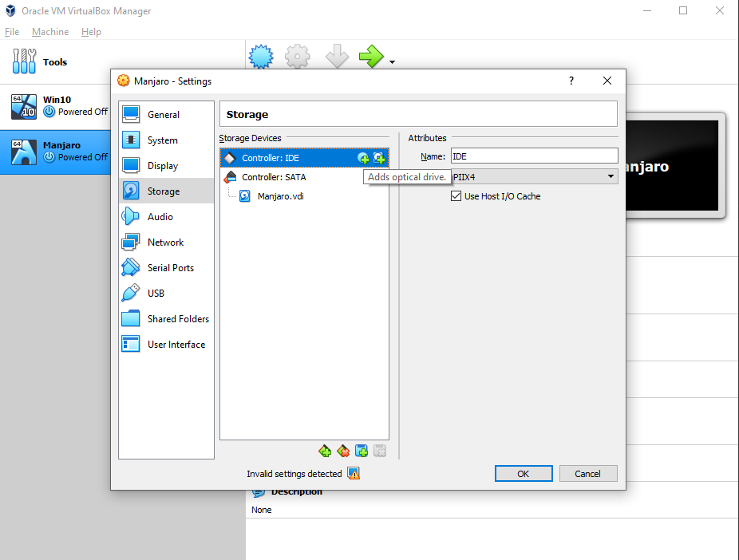Viewport: 739px width, 560px height.
Task: Open the Machine menu
Action: click(x=50, y=32)
